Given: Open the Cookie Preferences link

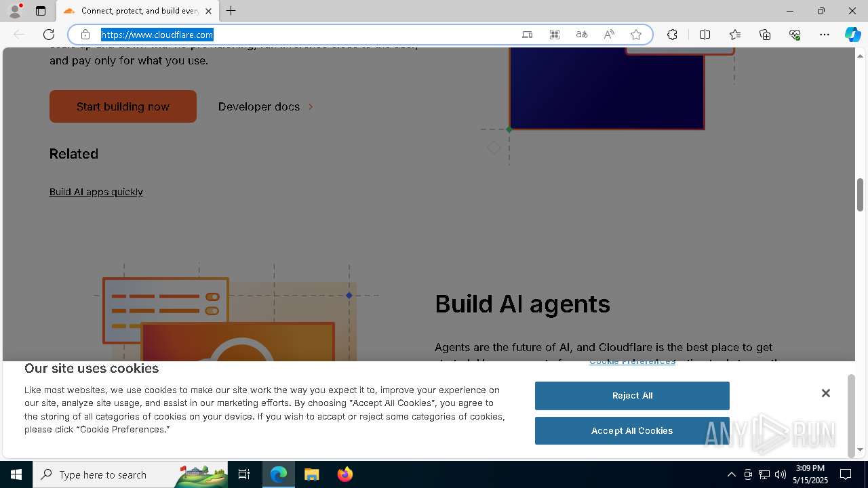Looking at the screenshot, I should pyautogui.click(x=632, y=362).
